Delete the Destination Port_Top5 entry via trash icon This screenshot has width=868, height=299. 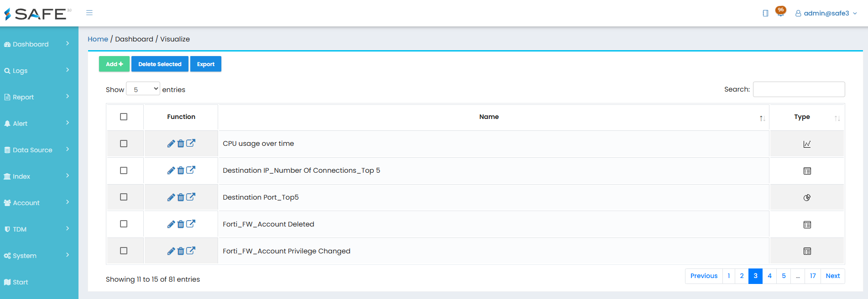click(x=181, y=197)
